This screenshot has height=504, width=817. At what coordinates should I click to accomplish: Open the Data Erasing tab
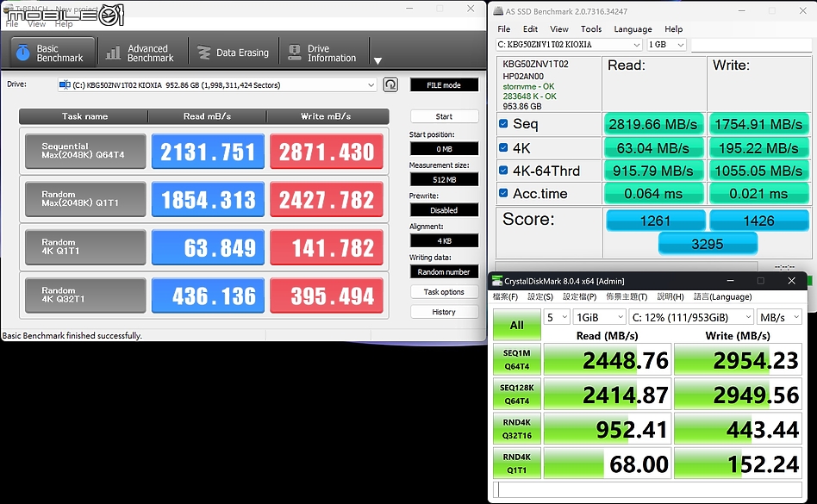[233, 53]
